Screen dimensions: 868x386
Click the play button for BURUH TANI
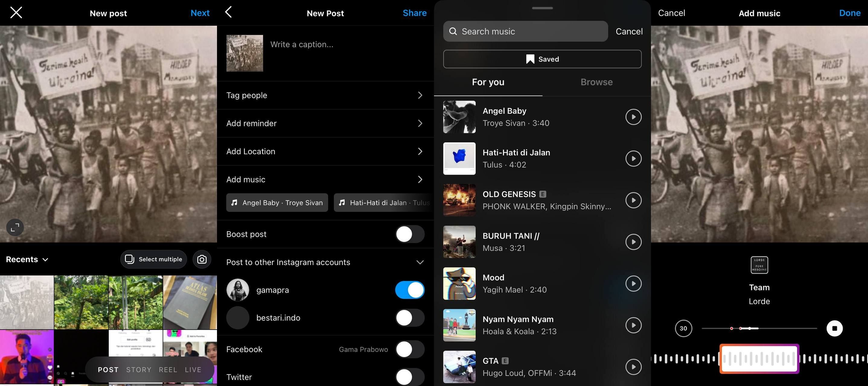click(633, 242)
